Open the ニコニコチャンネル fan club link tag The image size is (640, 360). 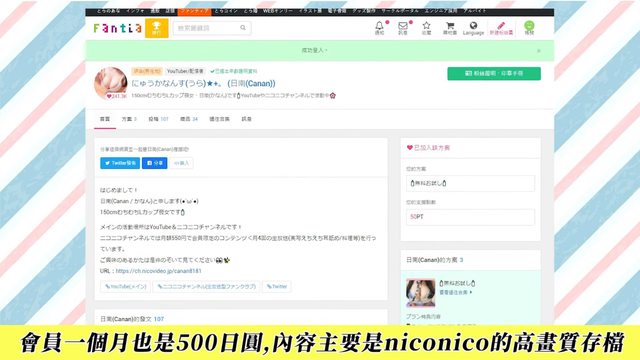click(207, 287)
